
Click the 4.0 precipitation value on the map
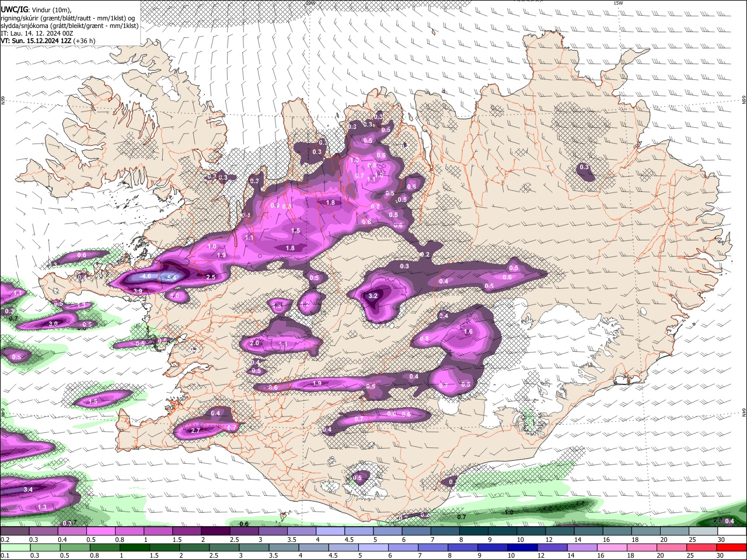174,296
